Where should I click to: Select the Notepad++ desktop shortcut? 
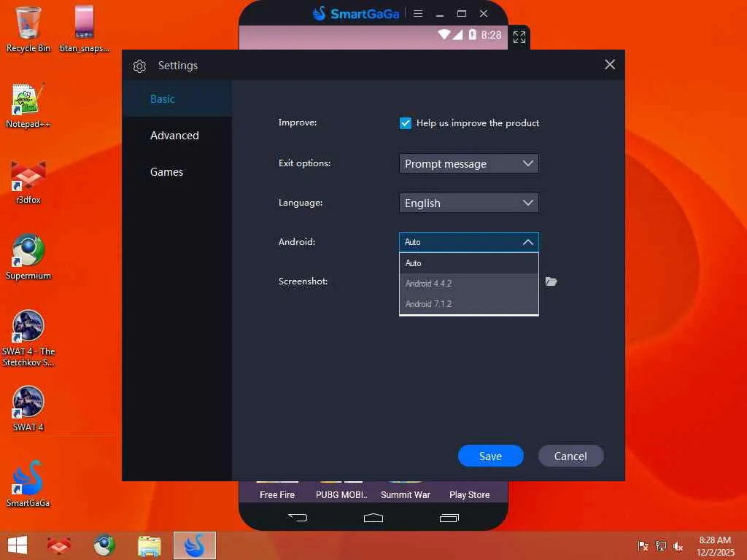point(28,105)
